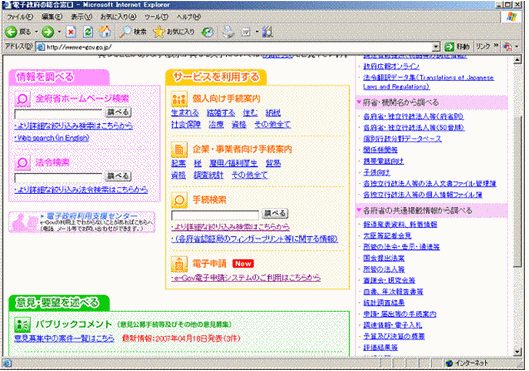Click the green Forward arrow button
The width and height of the screenshot is (529, 371).
[48, 32]
